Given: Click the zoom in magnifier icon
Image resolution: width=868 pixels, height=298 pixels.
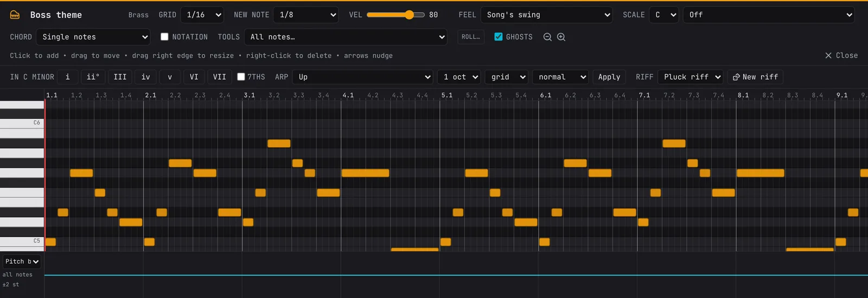Looking at the screenshot, I should [561, 37].
